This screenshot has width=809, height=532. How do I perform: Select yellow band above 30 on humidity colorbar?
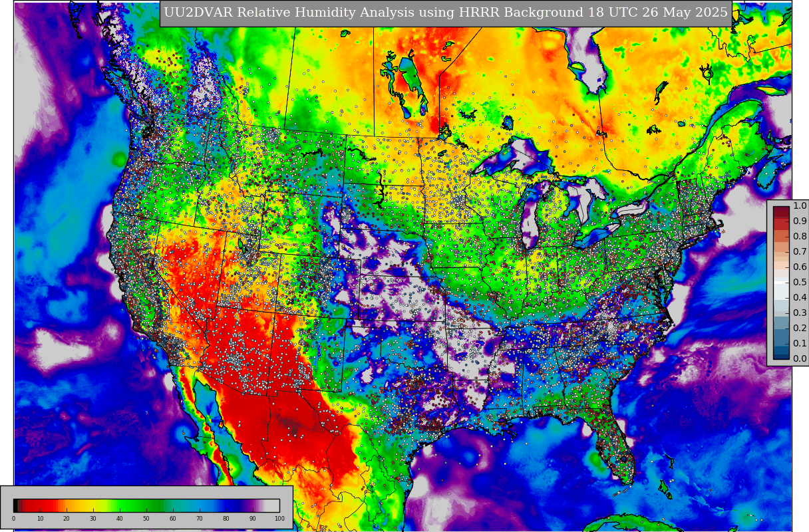coord(93,505)
